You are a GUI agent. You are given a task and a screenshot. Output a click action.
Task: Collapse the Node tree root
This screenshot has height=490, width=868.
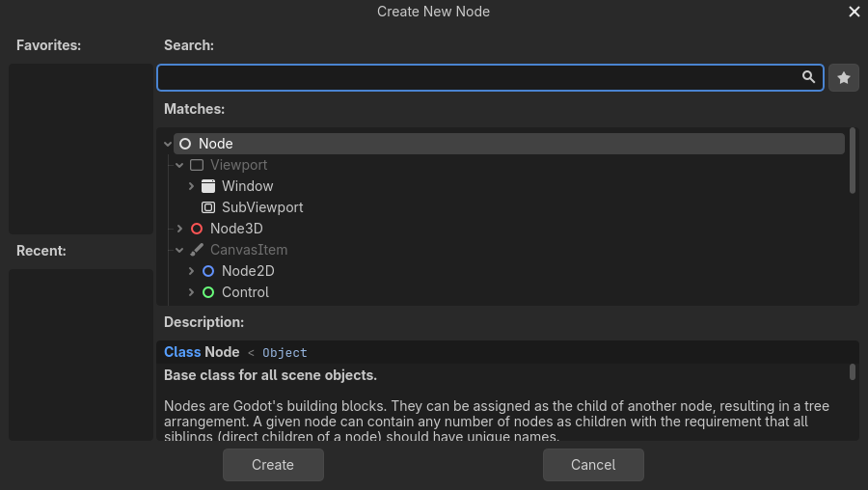[x=169, y=144]
